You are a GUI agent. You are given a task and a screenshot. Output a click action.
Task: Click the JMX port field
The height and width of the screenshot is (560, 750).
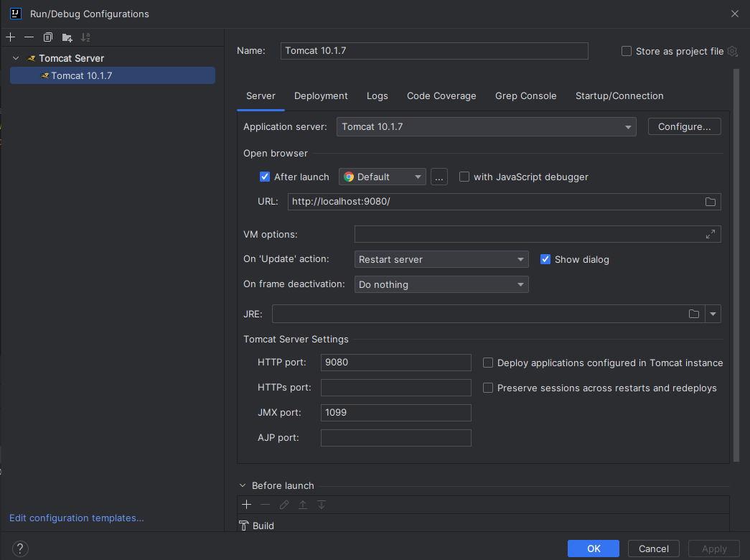pyautogui.click(x=395, y=413)
